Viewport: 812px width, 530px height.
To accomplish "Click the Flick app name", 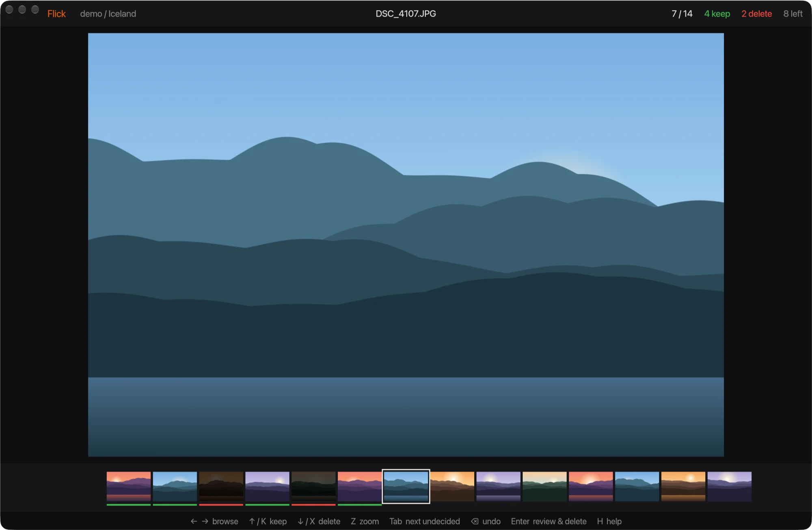I will pos(56,14).
